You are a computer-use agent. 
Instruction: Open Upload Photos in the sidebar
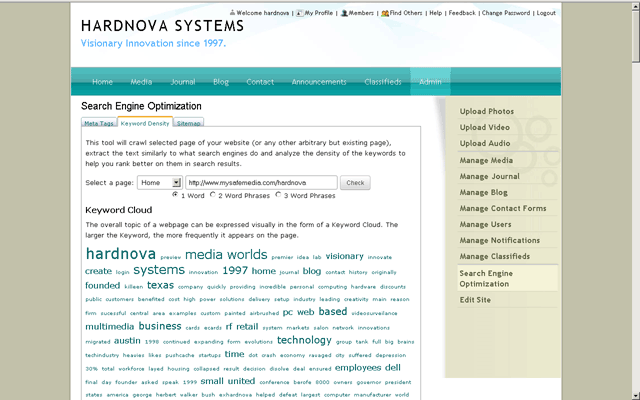(x=487, y=112)
